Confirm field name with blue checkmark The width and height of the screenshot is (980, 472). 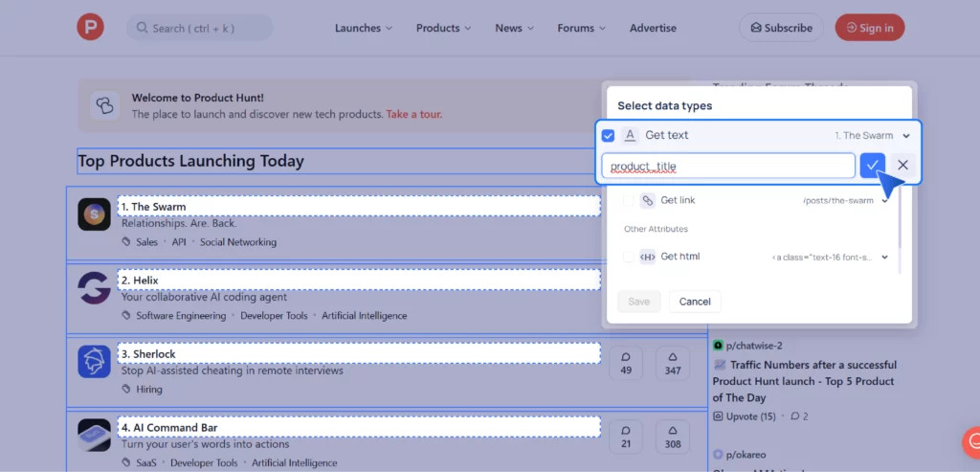[x=873, y=165]
